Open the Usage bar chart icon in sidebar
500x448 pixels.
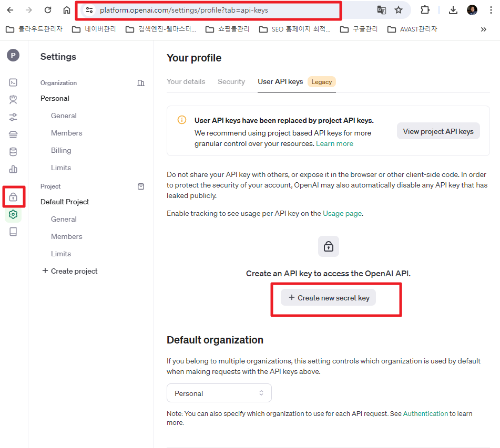tap(13, 169)
